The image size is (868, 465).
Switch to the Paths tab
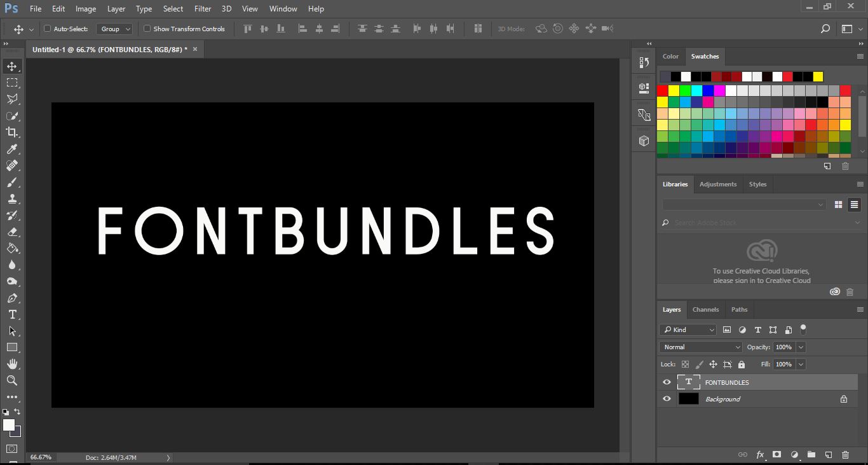point(739,310)
